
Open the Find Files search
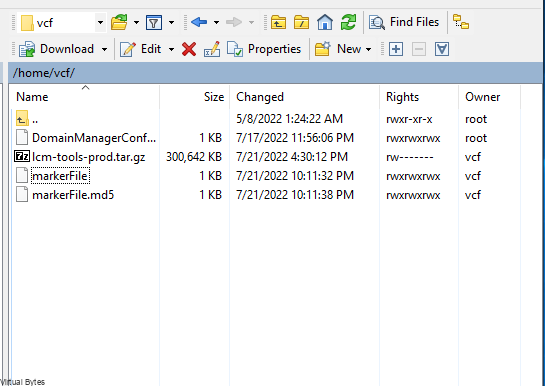point(404,23)
